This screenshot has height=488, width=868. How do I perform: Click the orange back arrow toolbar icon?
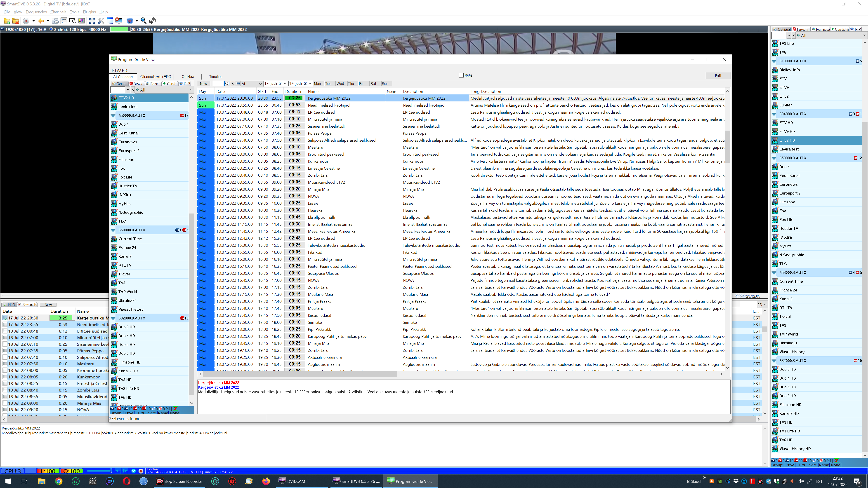pos(41,21)
